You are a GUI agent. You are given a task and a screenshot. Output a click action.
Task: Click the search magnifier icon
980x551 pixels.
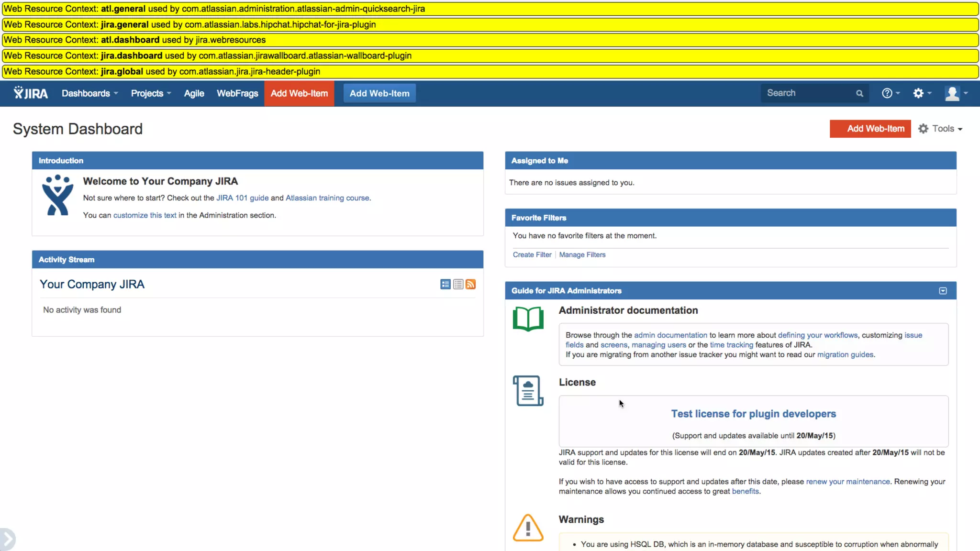859,94
